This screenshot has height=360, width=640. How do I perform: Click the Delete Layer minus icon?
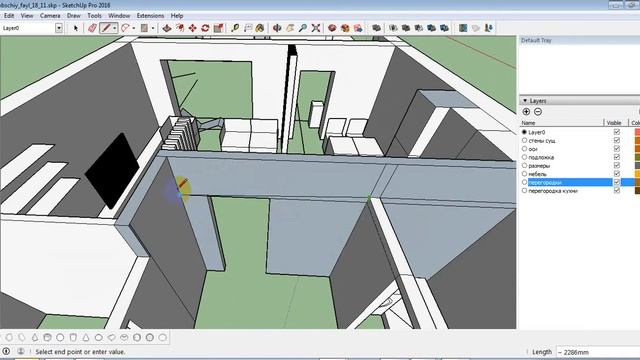point(538,111)
